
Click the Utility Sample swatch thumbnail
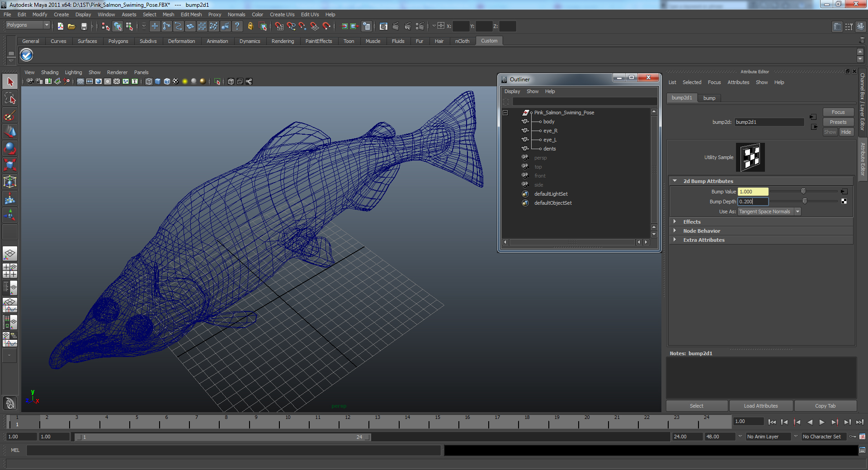(750, 157)
